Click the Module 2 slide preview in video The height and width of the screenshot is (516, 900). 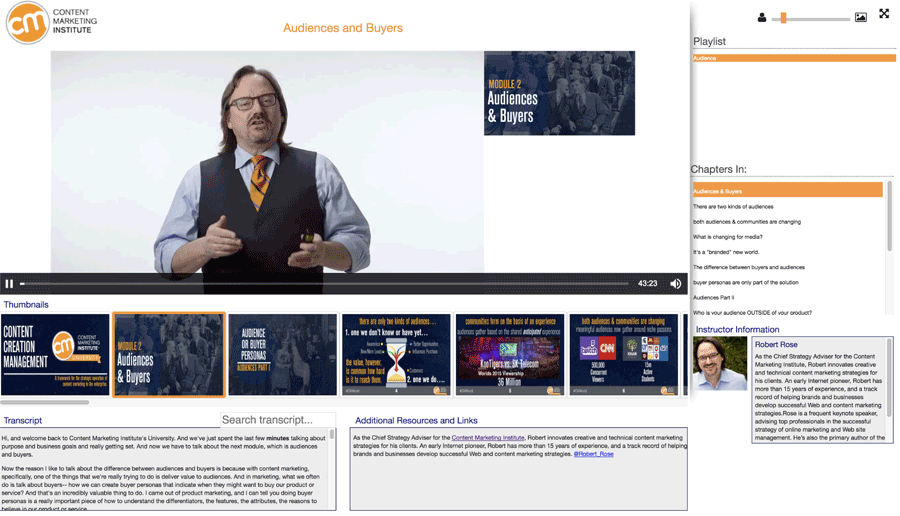point(559,93)
